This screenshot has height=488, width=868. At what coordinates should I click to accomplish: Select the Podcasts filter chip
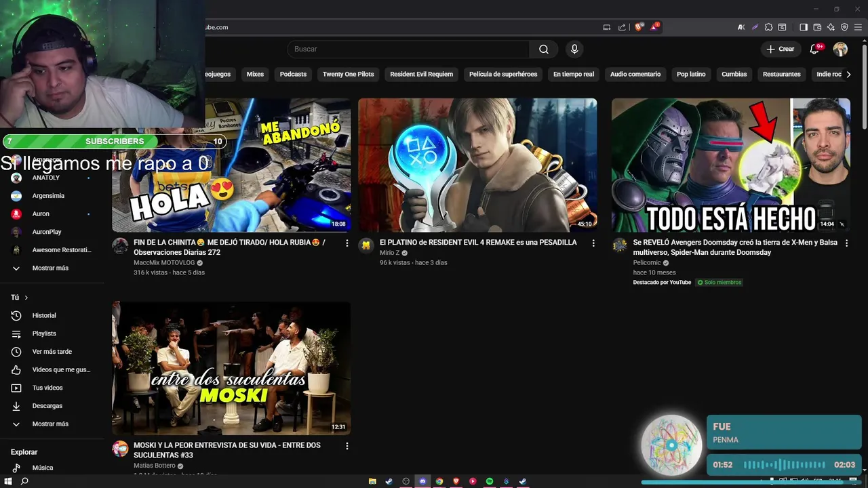pos(293,74)
